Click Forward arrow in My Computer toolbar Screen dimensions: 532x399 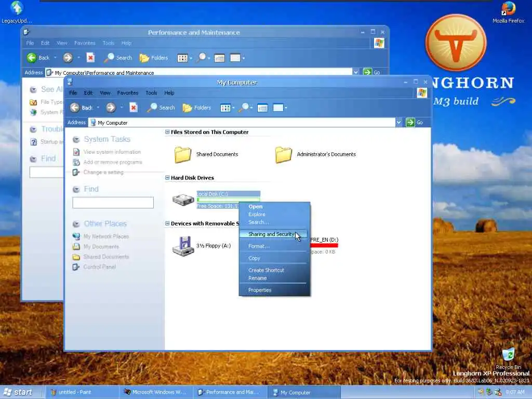click(x=111, y=108)
